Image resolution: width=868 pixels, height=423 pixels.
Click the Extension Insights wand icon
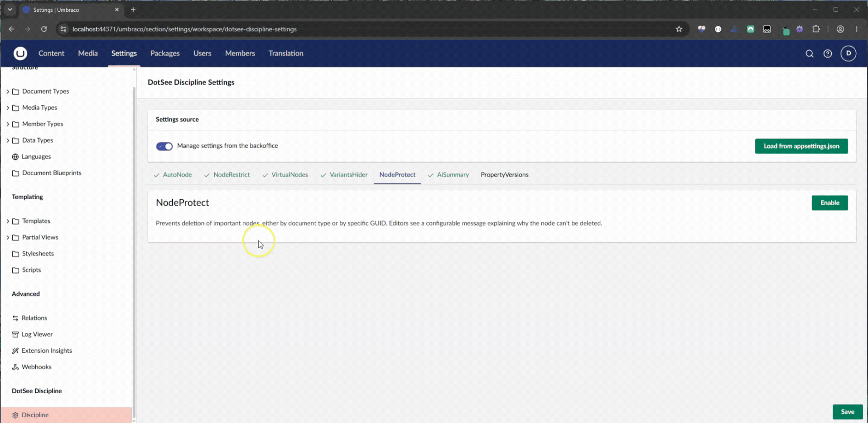(15, 351)
